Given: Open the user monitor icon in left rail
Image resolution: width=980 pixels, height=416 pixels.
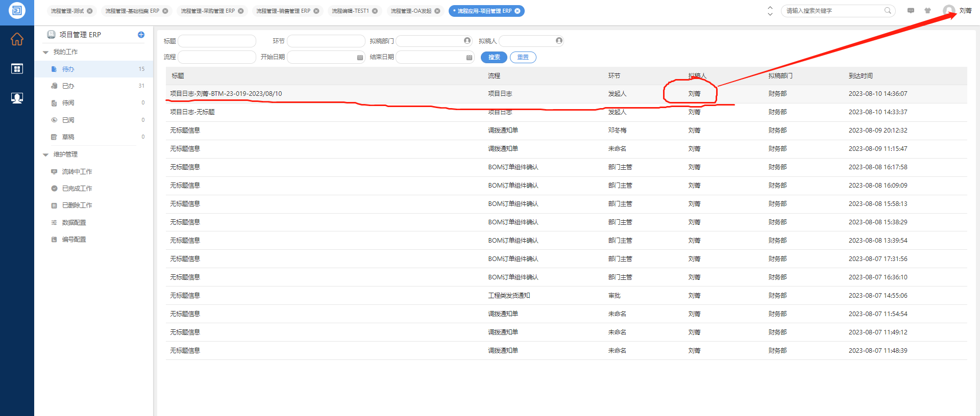Looking at the screenshot, I should [x=17, y=98].
